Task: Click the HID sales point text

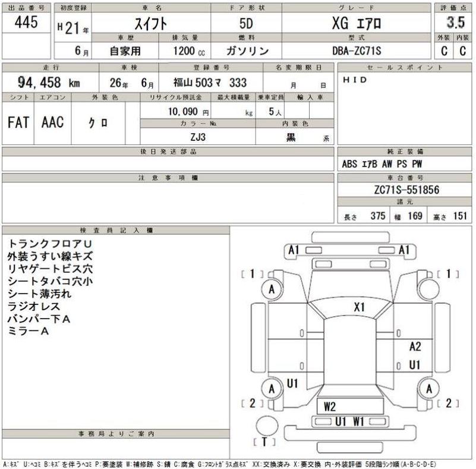Action: coord(355,80)
